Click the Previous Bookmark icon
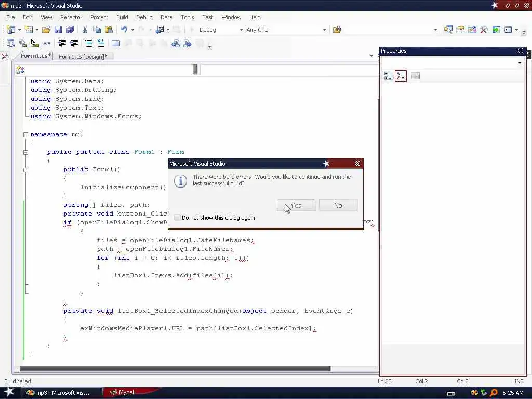This screenshot has width=532, height=399. tap(176, 43)
